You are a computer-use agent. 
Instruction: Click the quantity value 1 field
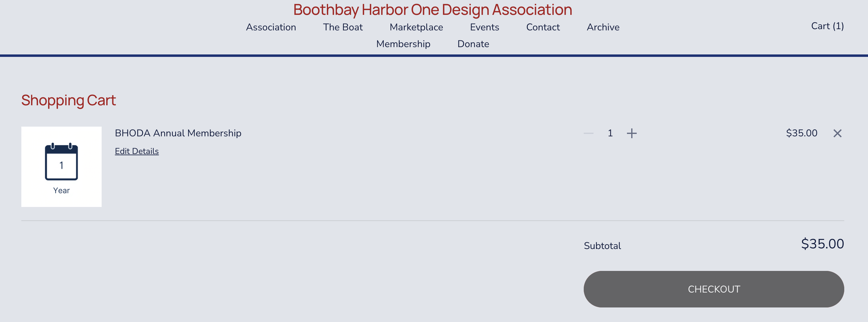610,133
